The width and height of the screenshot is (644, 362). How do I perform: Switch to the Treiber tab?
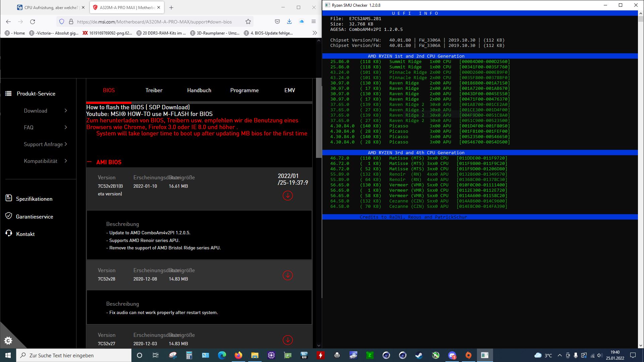tap(154, 90)
